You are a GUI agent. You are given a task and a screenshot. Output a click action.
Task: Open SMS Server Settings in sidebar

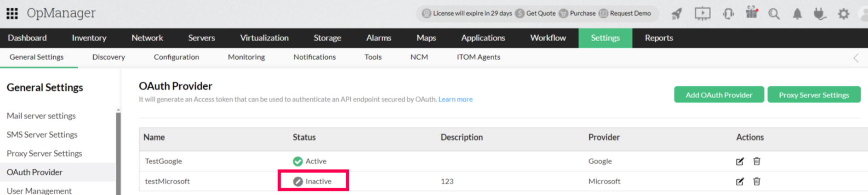42,134
